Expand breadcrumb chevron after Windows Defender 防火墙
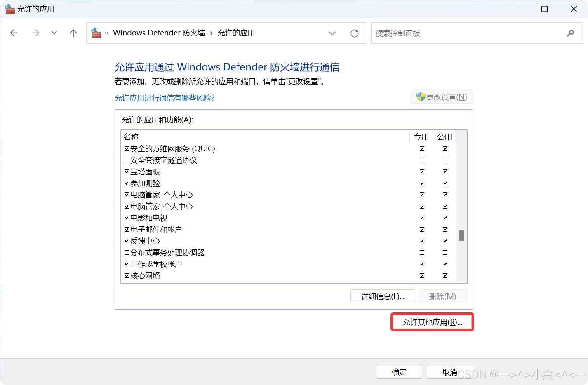 point(212,33)
